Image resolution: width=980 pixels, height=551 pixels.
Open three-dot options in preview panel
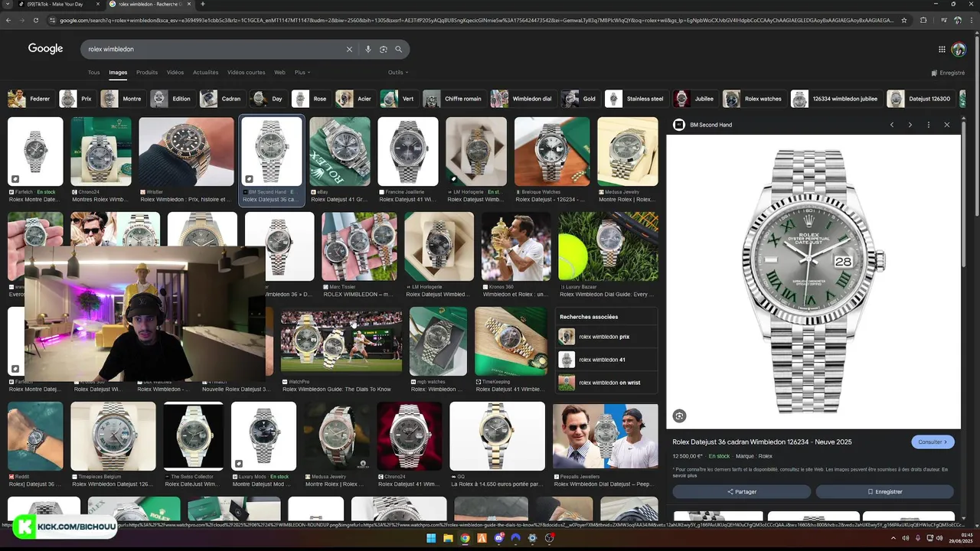929,125
